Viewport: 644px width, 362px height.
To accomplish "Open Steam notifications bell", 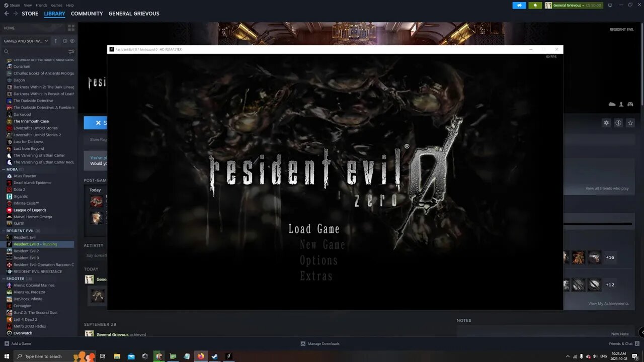I will click(535, 5).
